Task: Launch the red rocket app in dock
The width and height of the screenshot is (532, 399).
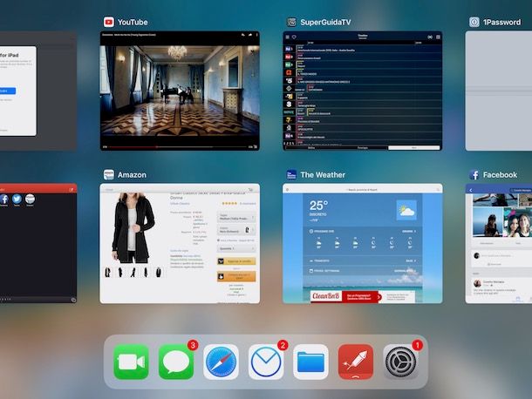Action: tap(356, 362)
